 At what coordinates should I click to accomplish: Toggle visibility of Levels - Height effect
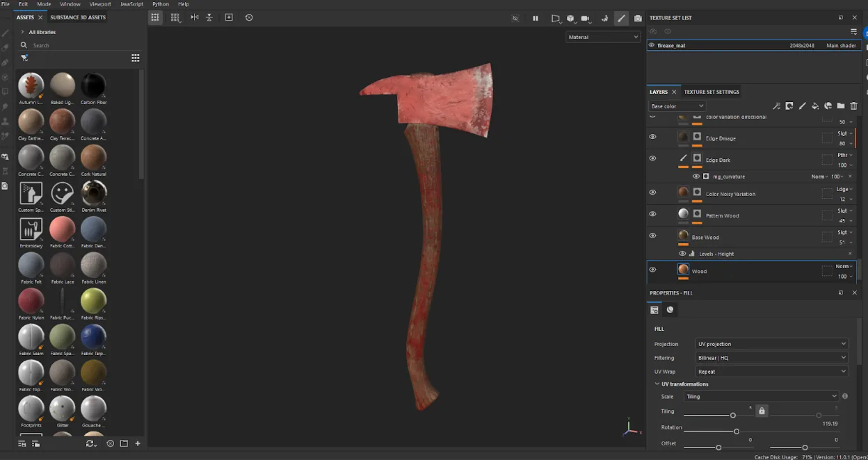pyautogui.click(x=682, y=254)
